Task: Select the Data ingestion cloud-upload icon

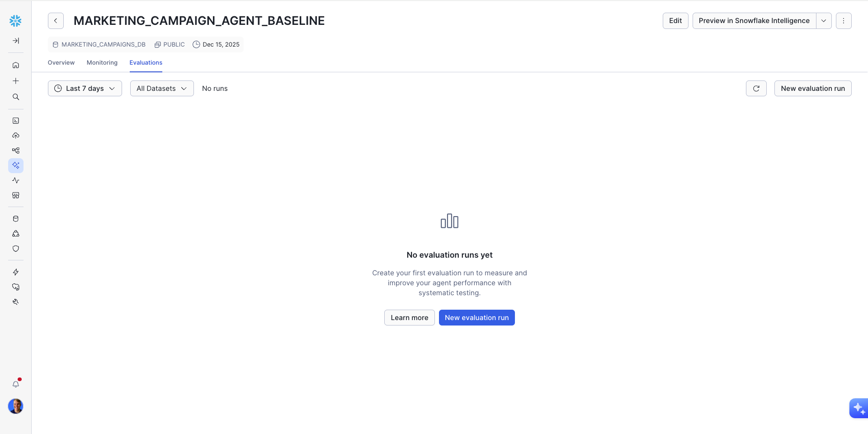Action: point(16,136)
